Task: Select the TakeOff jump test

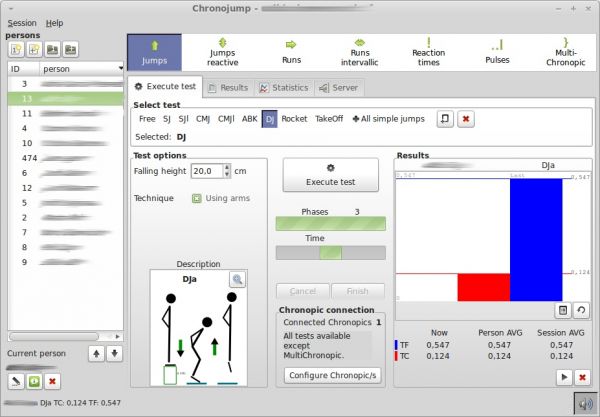Action: coord(329,119)
